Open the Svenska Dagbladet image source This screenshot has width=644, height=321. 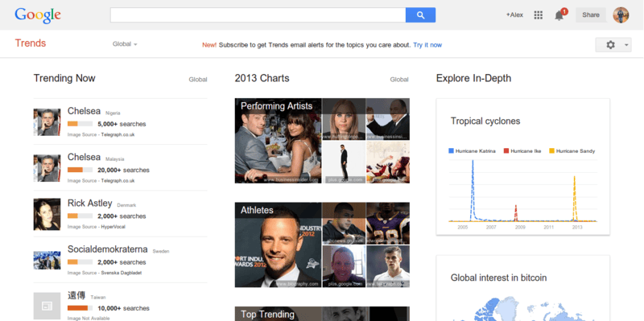122,273
